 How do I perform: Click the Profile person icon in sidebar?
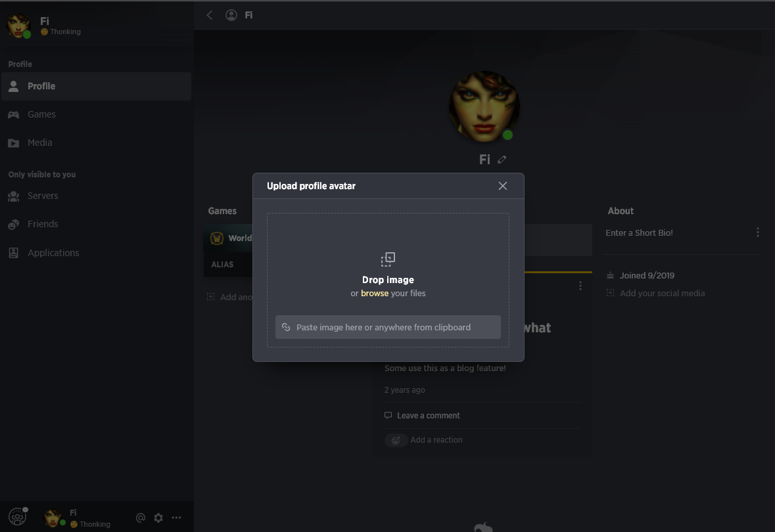(13, 86)
